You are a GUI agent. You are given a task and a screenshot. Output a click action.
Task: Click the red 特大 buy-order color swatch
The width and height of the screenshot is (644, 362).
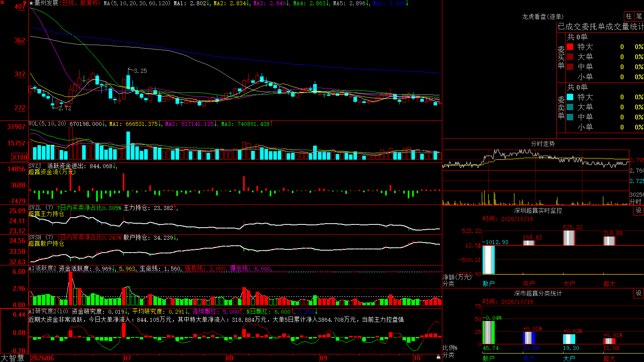tap(570, 47)
